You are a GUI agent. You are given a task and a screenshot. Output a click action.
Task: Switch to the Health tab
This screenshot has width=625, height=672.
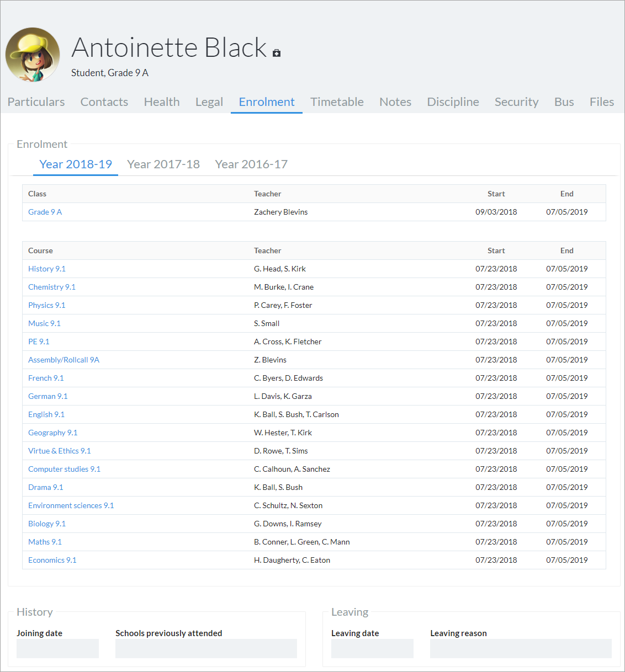coord(162,102)
